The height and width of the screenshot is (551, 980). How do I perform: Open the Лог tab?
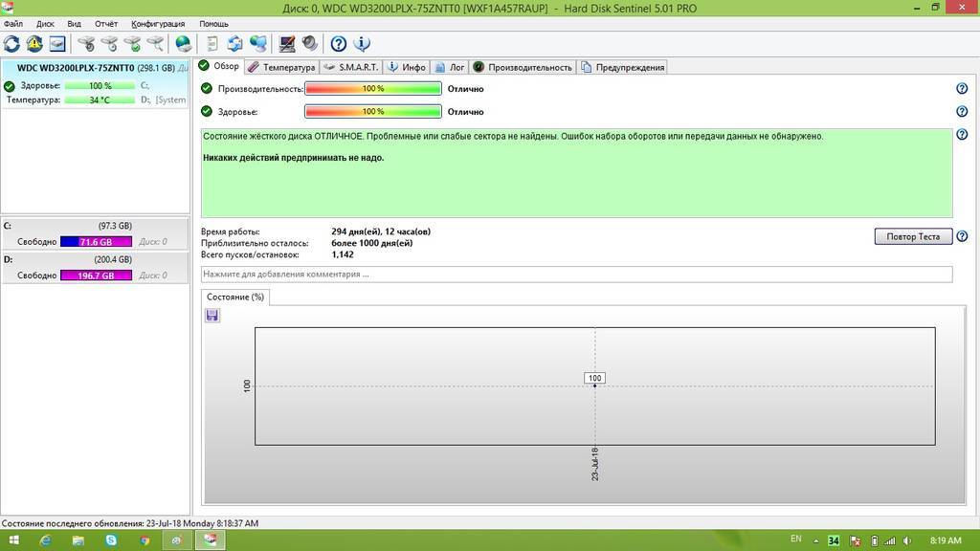tap(450, 67)
